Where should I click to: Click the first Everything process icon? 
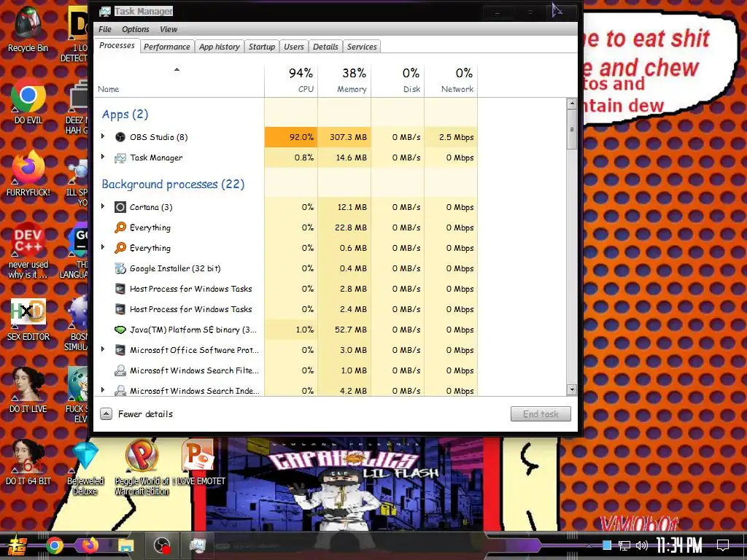(120, 227)
